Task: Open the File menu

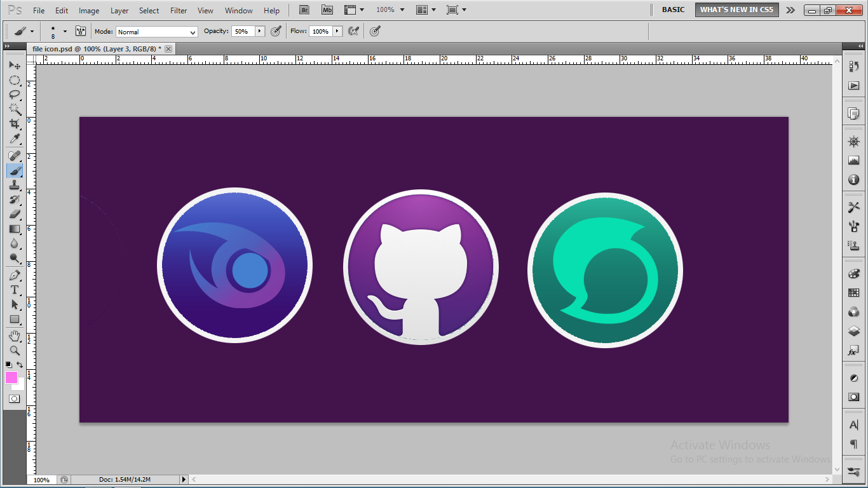Action: coord(39,11)
